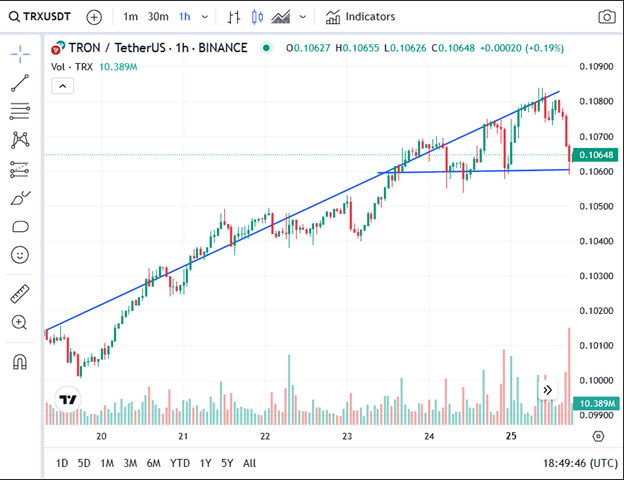Click the add symbol plus icon
This screenshot has width=624, height=480.
click(x=94, y=17)
